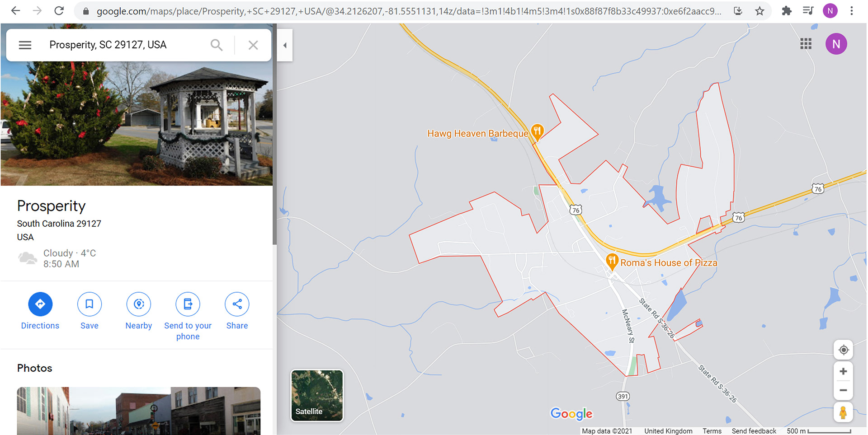The height and width of the screenshot is (435, 868).
Task: Clear the Prosperity search with X
Action: tap(253, 45)
